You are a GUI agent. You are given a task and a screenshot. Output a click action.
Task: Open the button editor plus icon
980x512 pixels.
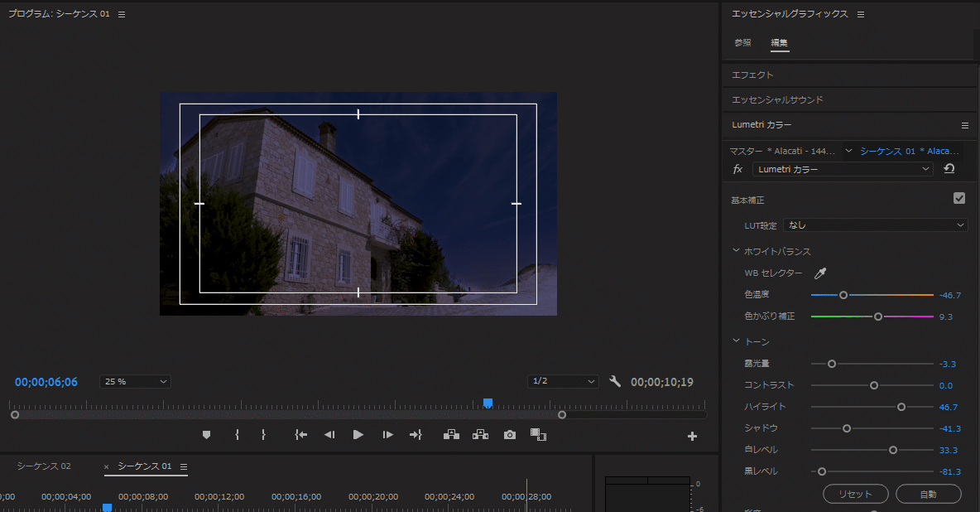[x=692, y=437]
